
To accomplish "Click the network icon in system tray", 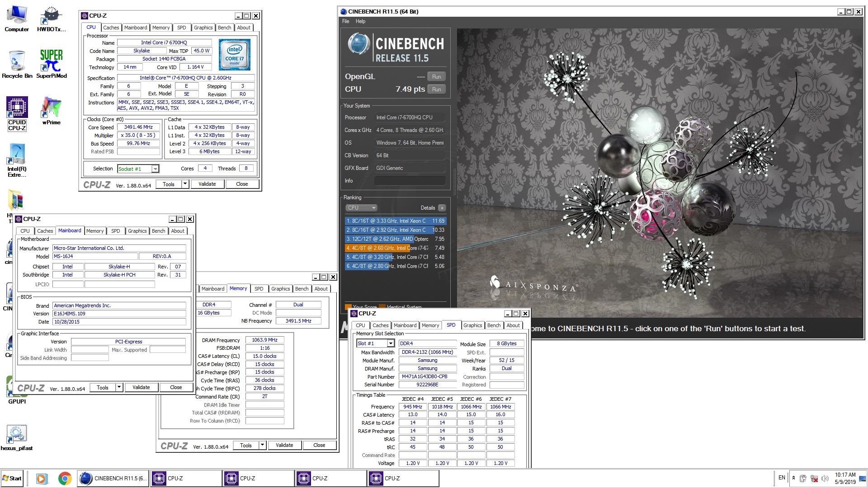I will [814, 479].
